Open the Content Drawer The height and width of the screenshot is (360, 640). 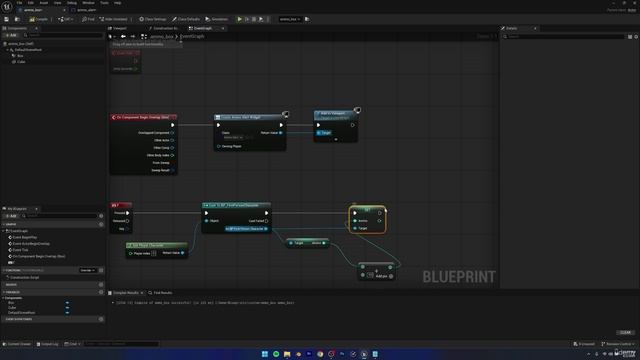(17, 344)
